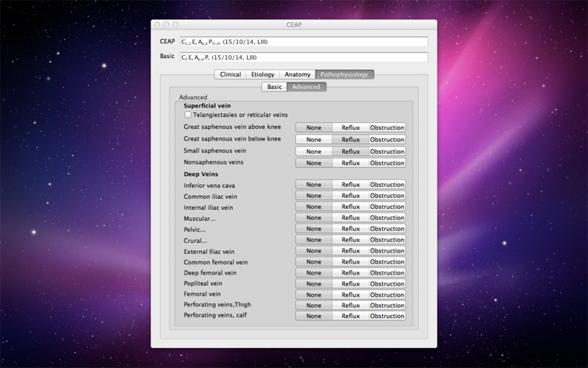The height and width of the screenshot is (368, 588).
Task: Select Reflux for Small saphenous vein
Action: pos(351,152)
